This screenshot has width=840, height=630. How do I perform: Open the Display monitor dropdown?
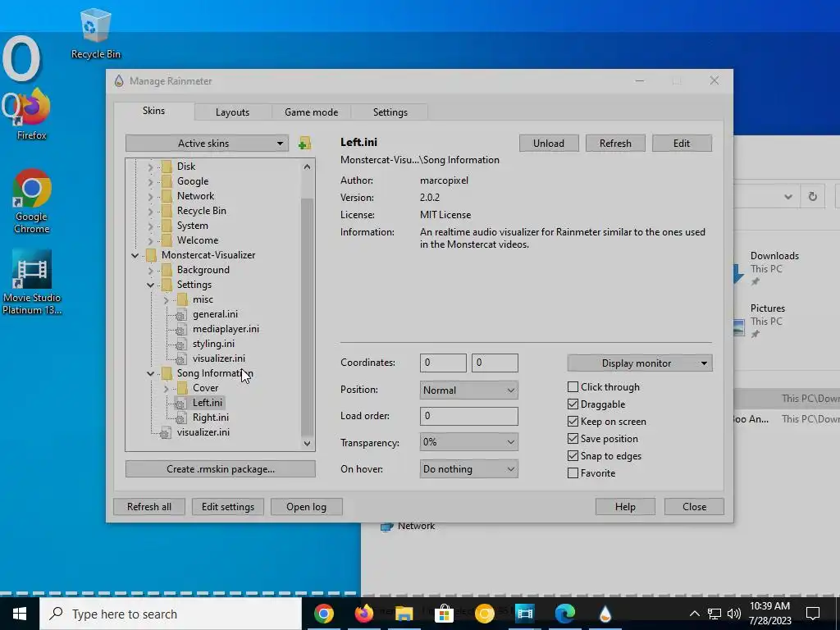pyautogui.click(x=640, y=363)
